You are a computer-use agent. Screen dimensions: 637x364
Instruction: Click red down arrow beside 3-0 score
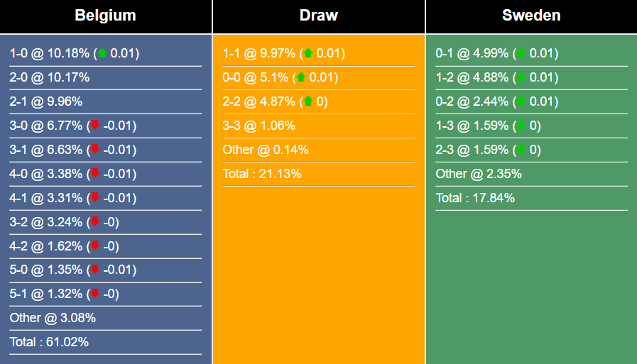pyautogui.click(x=95, y=126)
